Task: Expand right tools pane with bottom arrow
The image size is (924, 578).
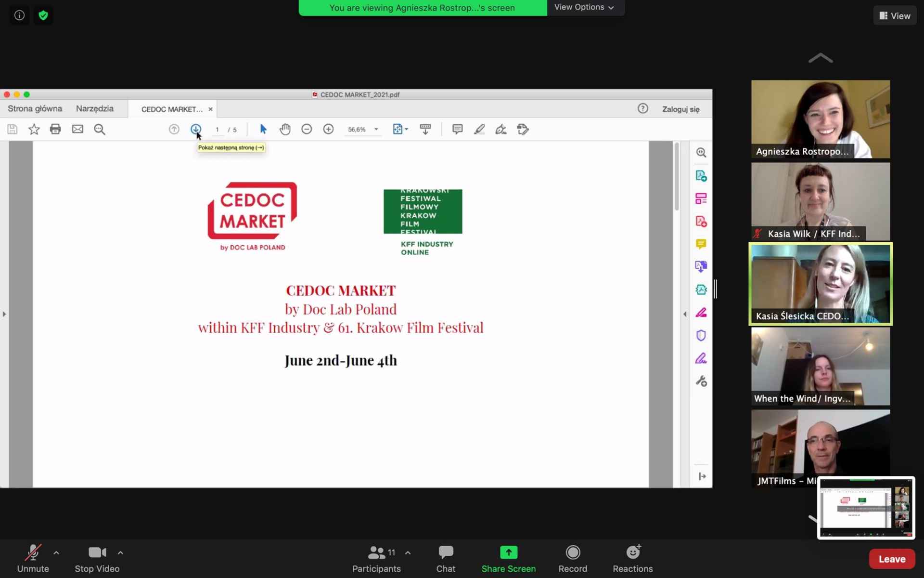Action: point(702,476)
